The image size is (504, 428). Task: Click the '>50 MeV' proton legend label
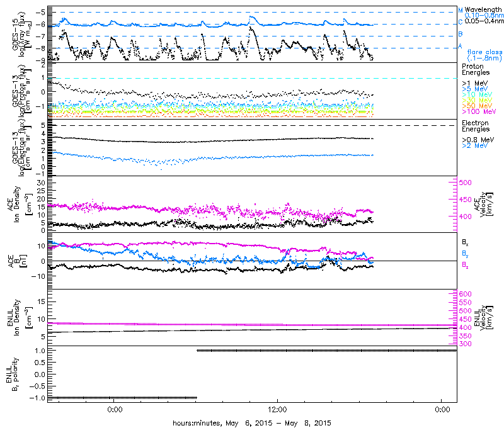(477, 106)
